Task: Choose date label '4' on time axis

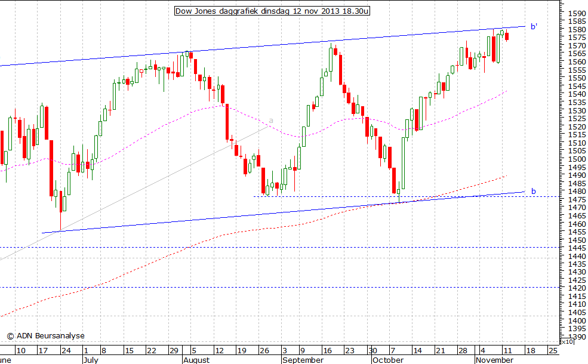Action: coord(482,350)
